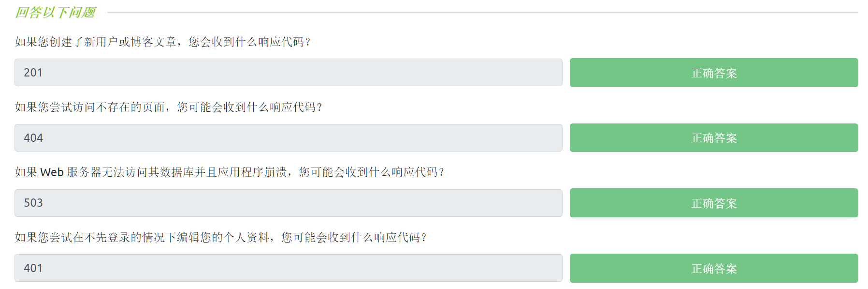Image resolution: width=868 pixels, height=289 pixels.
Task: Click the divider line beside the heading
Action: 482,12
